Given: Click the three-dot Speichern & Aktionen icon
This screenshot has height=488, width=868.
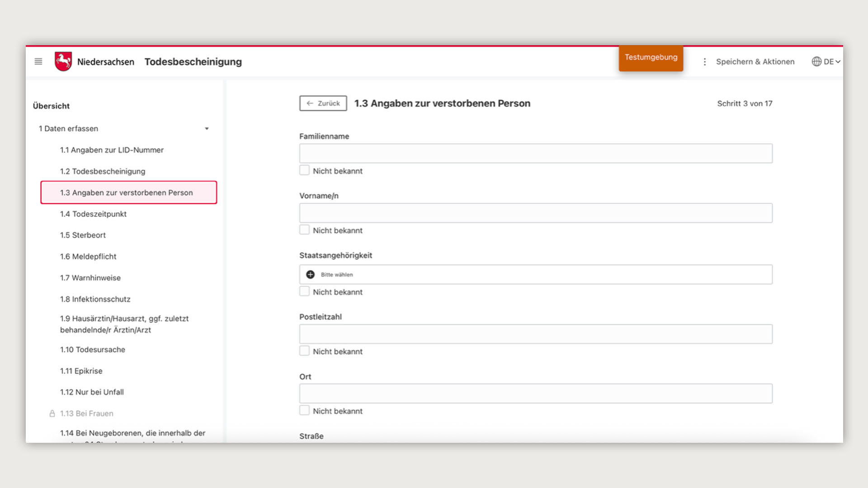Looking at the screenshot, I should [x=704, y=62].
